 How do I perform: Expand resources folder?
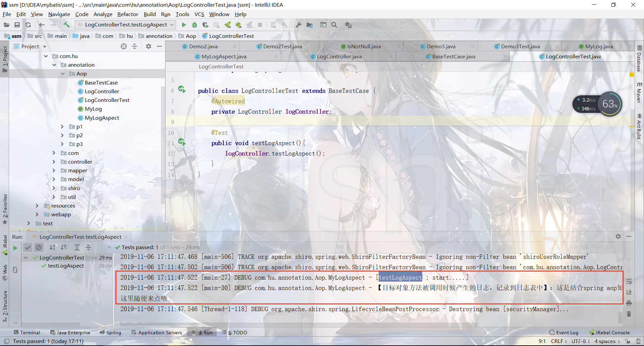click(x=37, y=206)
